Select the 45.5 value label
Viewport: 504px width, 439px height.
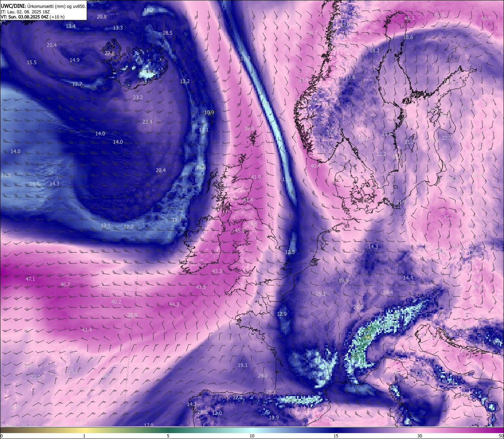click(x=240, y=230)
